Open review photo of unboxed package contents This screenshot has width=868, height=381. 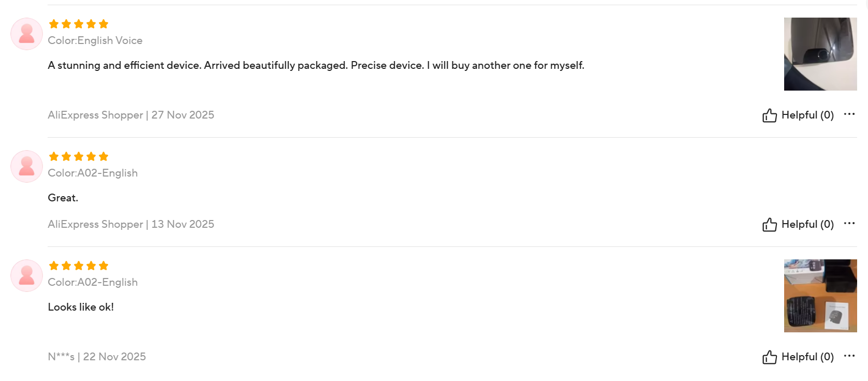(820, 296)
